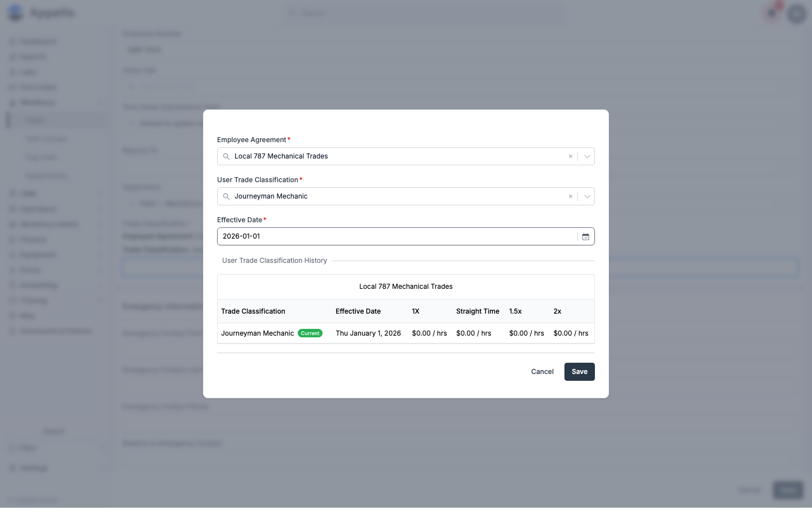
Task: Click the Thu January 1, 2026 date cell
Action: click(368, 333)
